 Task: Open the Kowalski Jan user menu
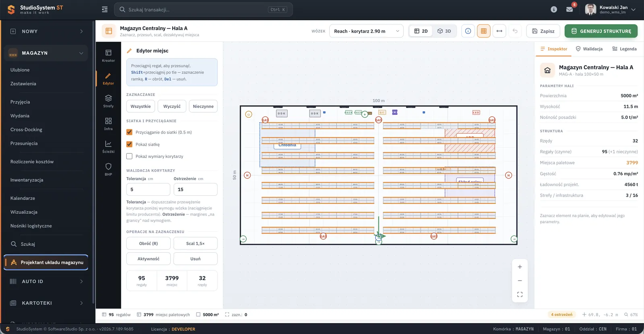click(611, 9)
